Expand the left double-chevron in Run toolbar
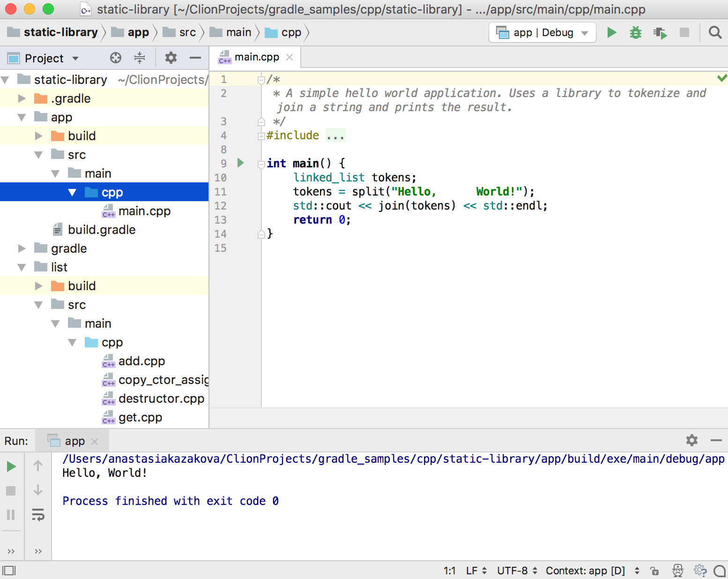 (11, 551)
